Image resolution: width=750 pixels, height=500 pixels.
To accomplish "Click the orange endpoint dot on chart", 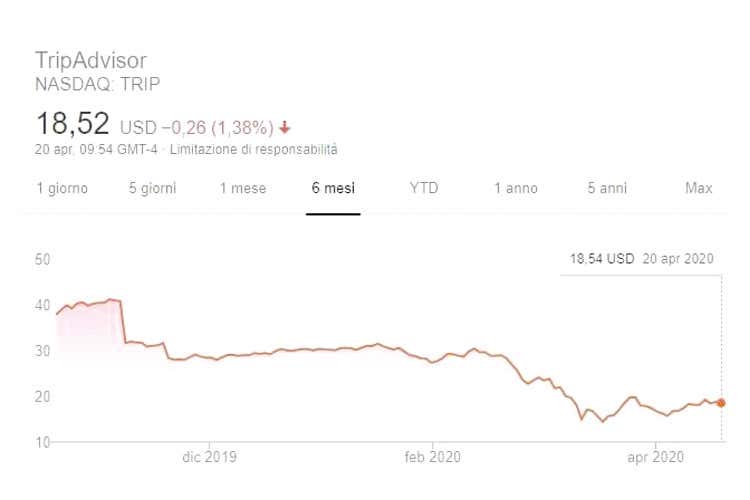I will coord(721,403).
